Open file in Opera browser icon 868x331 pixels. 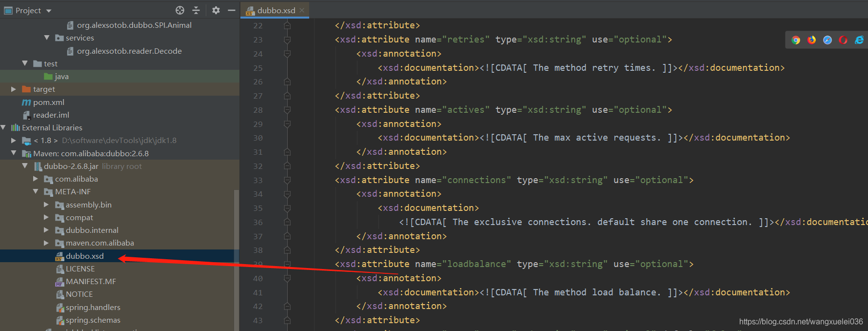point(843,40)
